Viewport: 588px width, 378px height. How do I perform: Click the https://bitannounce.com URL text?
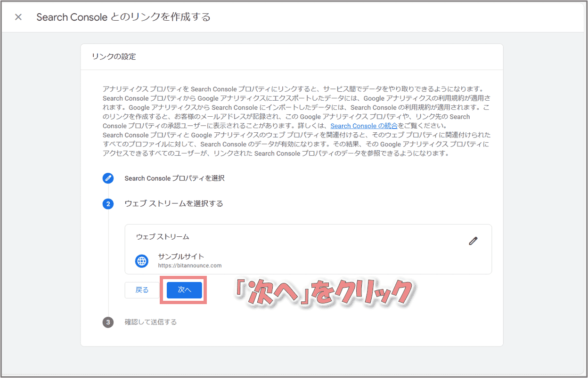pos(189,265)
